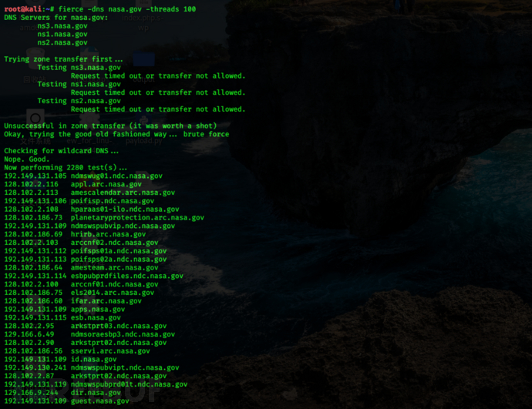Click the 'Testing ns3.nasa.gov' line
The image size is (532, 409).
[79, 68]
